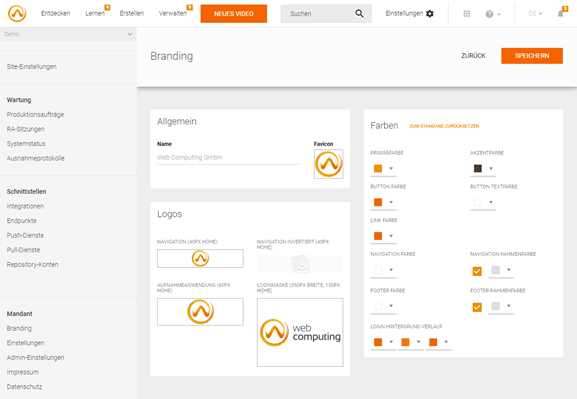Screen dimensions: 577x399
Task: Click the Loginmaske web computing logo
Action: [300, 332]
